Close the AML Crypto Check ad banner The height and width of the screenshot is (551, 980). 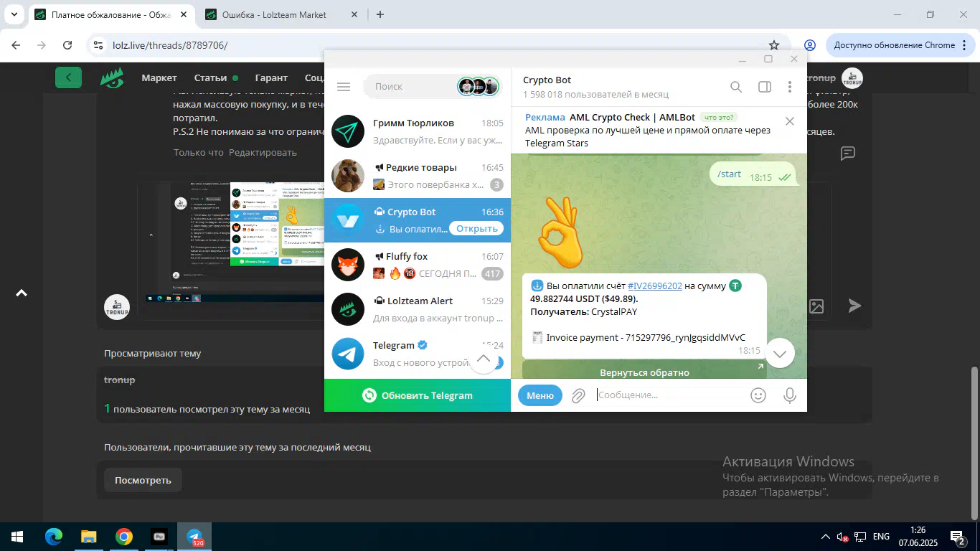(x=790, y=121)
